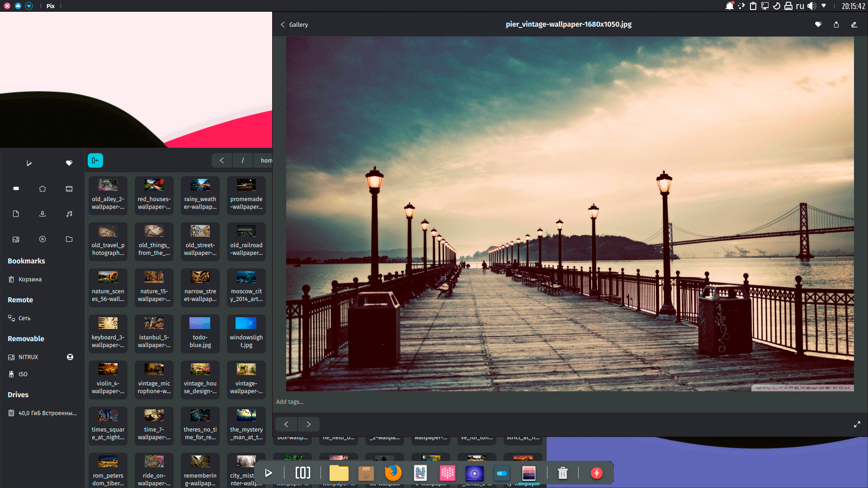Open the Videos place icon

pos(42,239)
